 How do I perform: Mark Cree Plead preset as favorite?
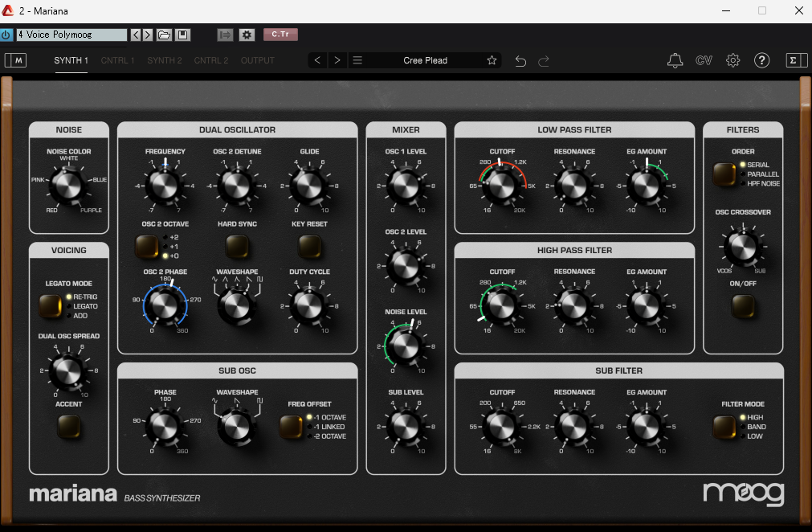pyautogui.click(x=492, y=60)
